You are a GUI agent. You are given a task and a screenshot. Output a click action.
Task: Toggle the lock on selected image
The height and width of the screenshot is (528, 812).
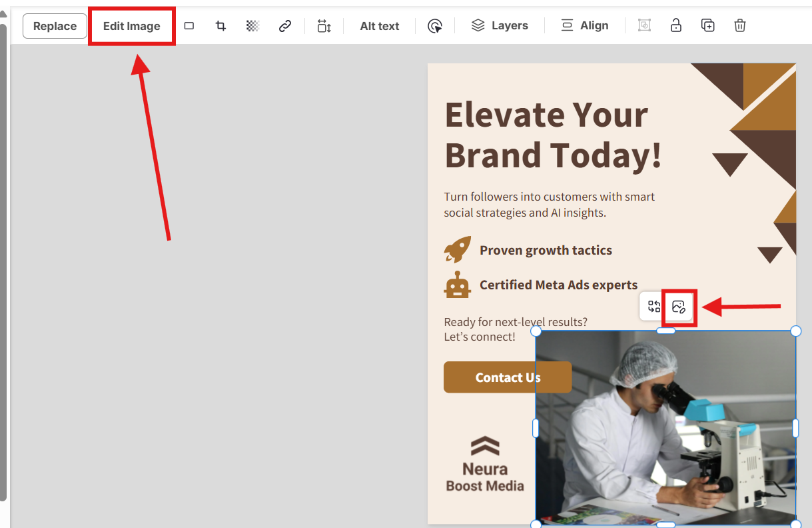coord(676,26)
